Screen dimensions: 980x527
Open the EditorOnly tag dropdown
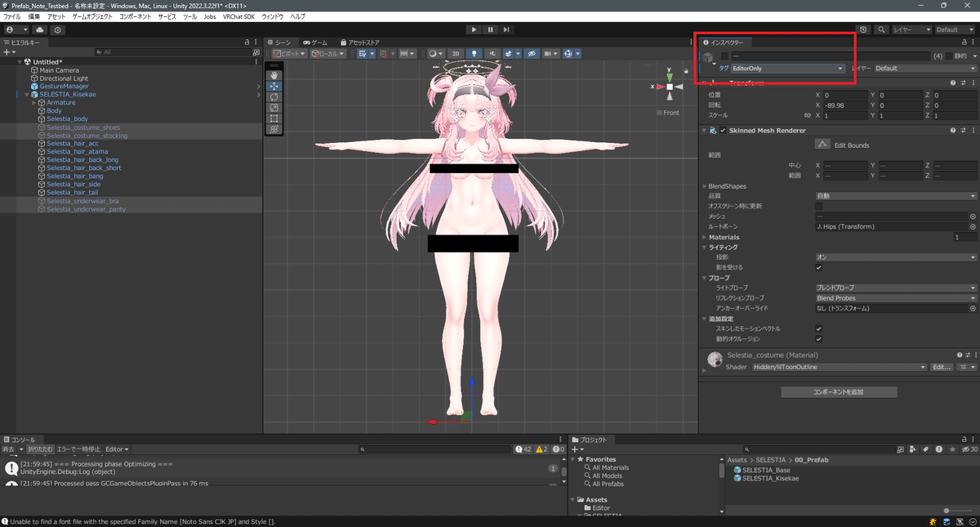point(790,67)
